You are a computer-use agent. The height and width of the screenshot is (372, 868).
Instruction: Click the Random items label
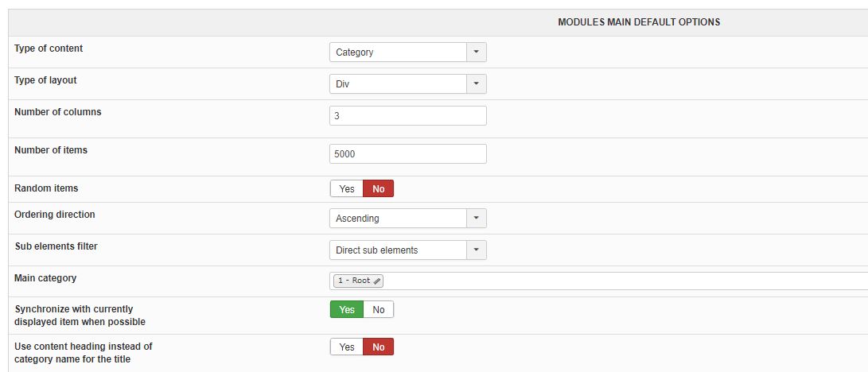click(x=46, y=188)
